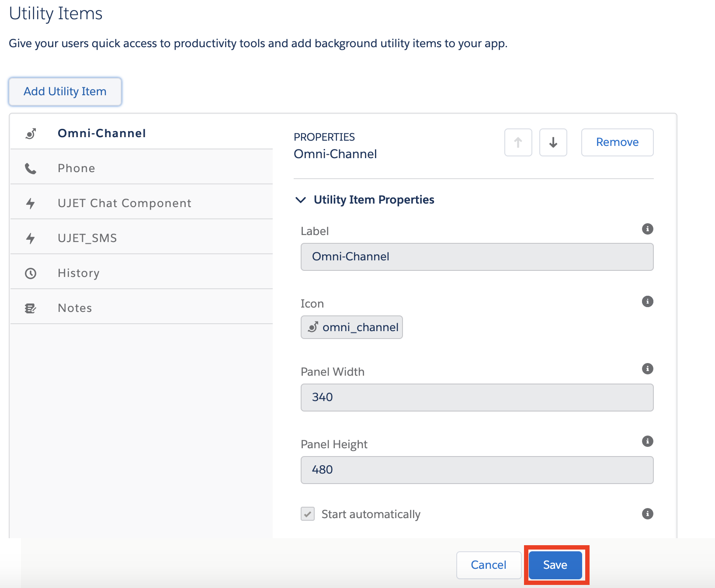Click the Panel Height info icon

[x=647, y=441]
